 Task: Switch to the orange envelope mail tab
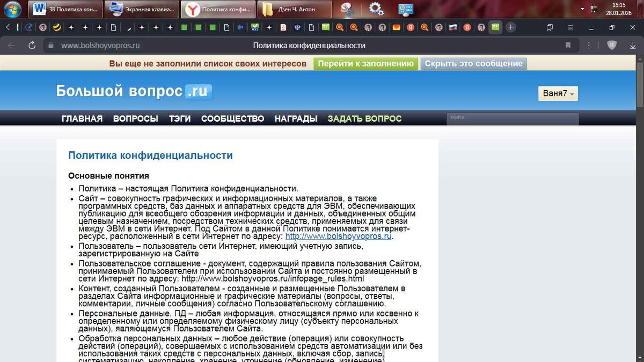[396, 27]
